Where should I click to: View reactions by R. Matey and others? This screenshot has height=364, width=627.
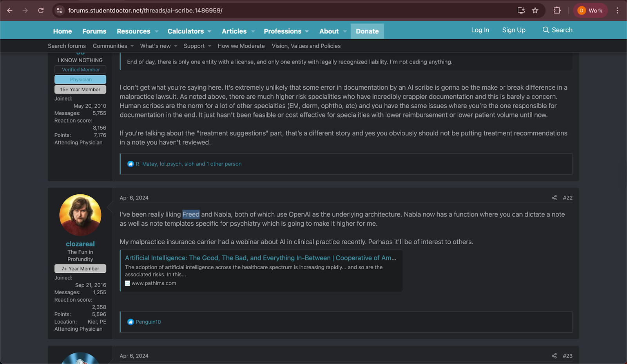188,164
